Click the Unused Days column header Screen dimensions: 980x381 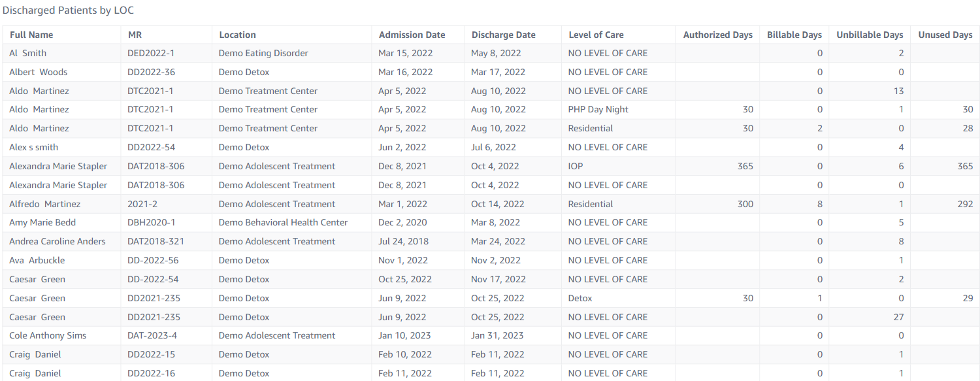[945, 35]
